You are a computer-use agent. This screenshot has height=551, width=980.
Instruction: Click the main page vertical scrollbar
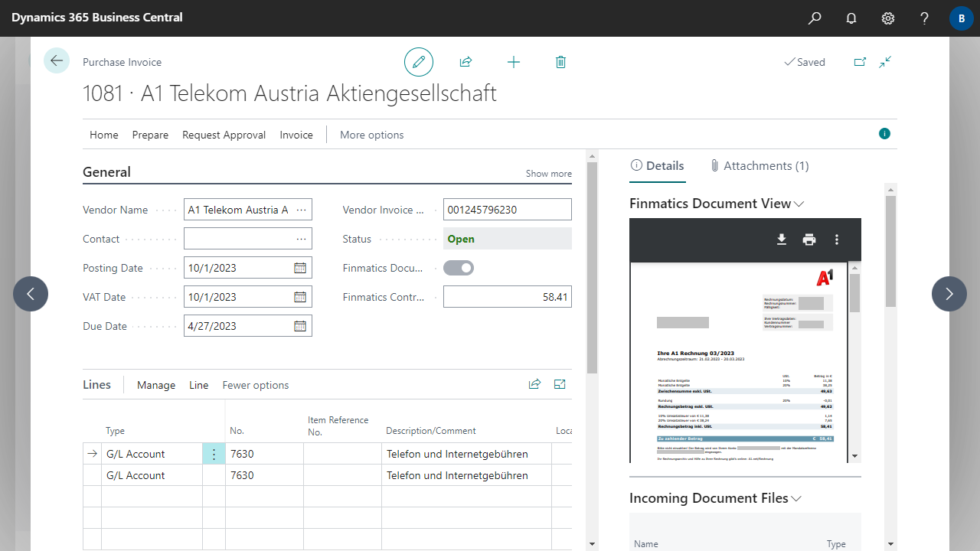click(x=592, y=268)
